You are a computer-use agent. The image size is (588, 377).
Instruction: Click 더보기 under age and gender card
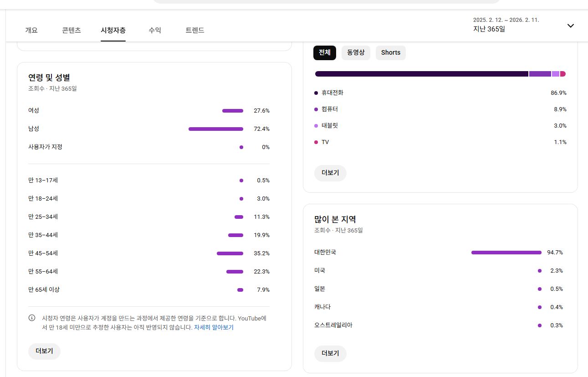(44, 351)
